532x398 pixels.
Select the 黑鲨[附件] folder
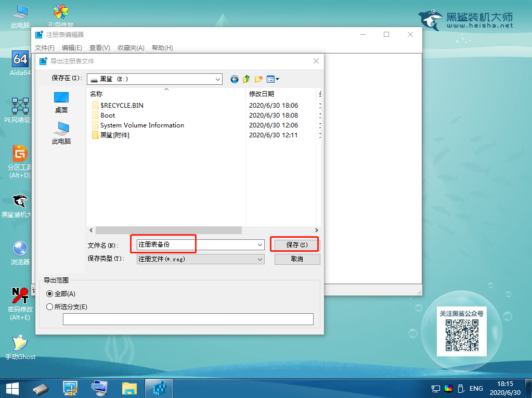(x=111, y=135)
